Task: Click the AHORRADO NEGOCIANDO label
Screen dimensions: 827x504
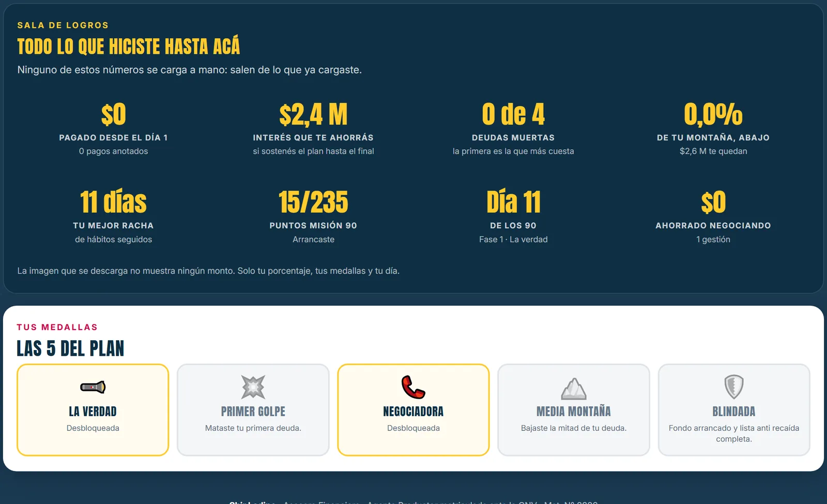Action: (713, 226)
